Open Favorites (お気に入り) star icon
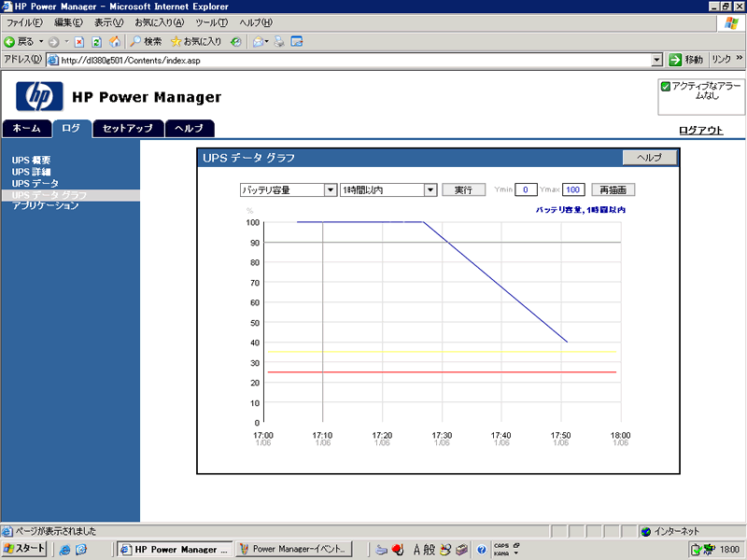 tap(176, 41)
